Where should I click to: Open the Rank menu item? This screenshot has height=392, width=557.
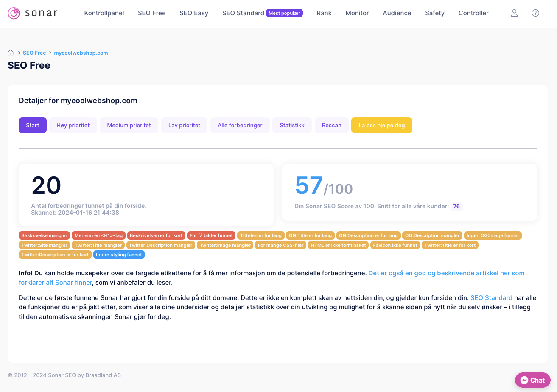324,13
